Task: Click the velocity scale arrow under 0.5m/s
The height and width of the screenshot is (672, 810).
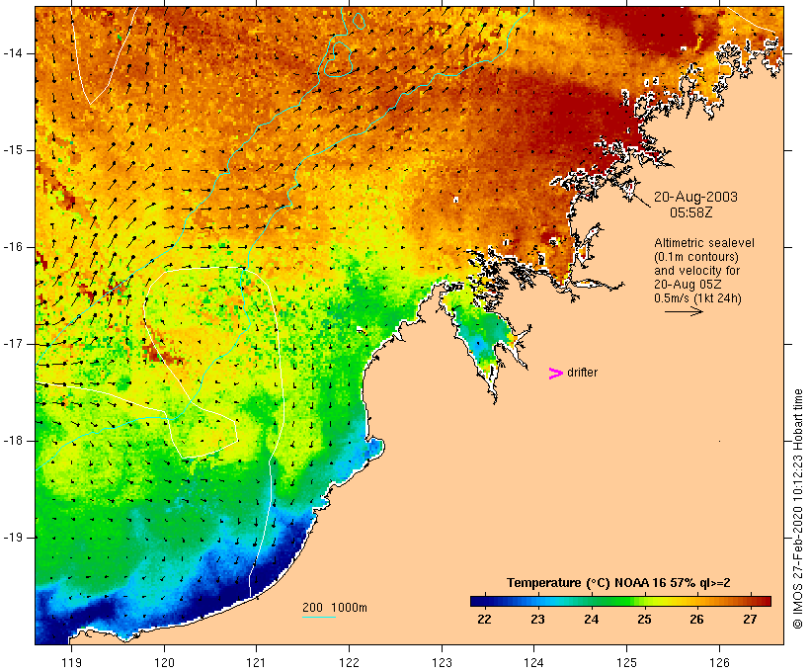Action: pos(684,311)
